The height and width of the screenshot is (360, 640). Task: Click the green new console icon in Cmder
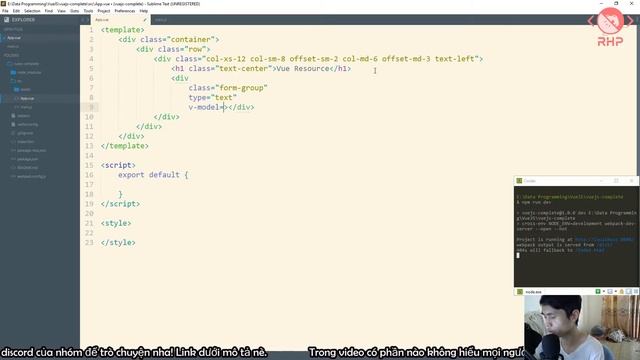pyautogui.click(x=598, y=291)
